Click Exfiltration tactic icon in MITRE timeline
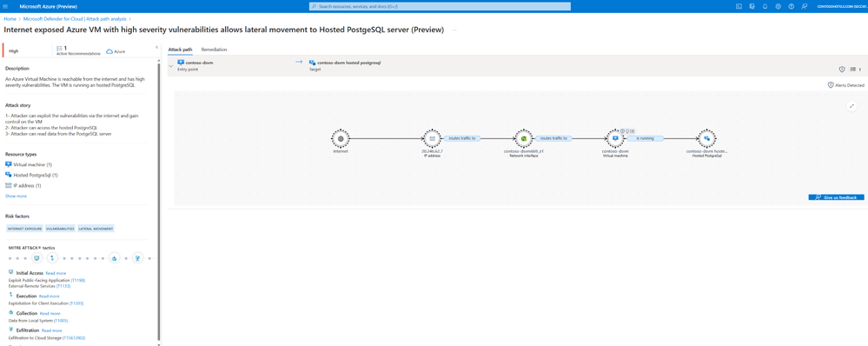The width and height of the screenshot is (868, 346). click(x=137, y=258)
